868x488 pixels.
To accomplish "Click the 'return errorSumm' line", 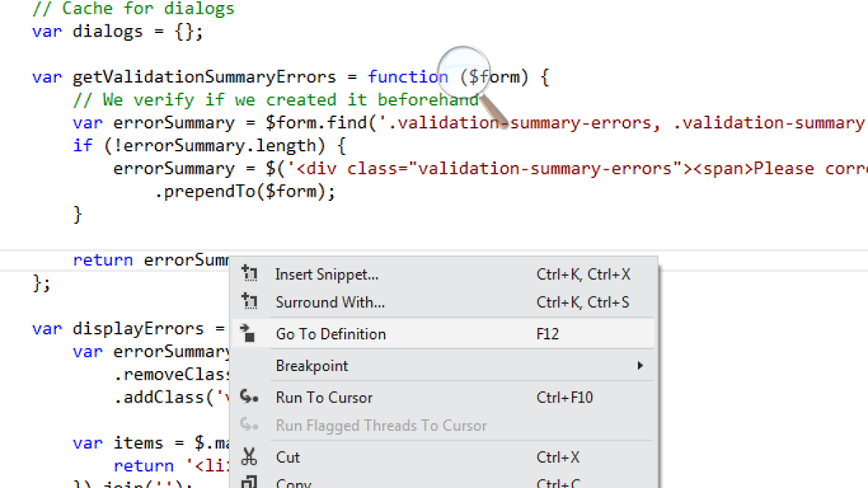I will 151,260.
